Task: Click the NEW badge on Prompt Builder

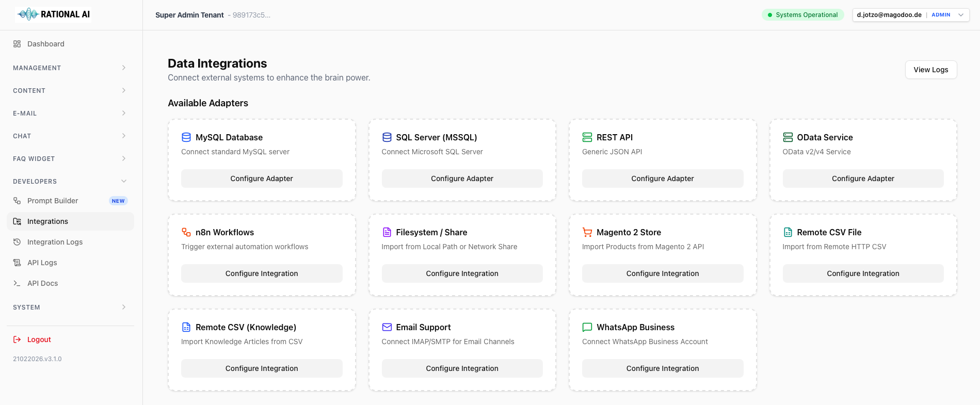Action: point(118,201)
